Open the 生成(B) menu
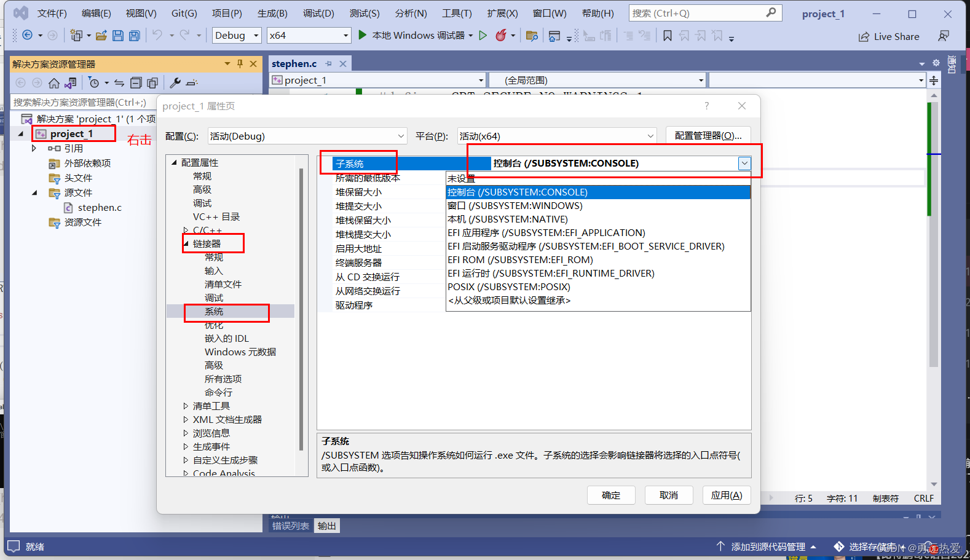Viewport: 970px width, 560px height. (x=272, y=13)
